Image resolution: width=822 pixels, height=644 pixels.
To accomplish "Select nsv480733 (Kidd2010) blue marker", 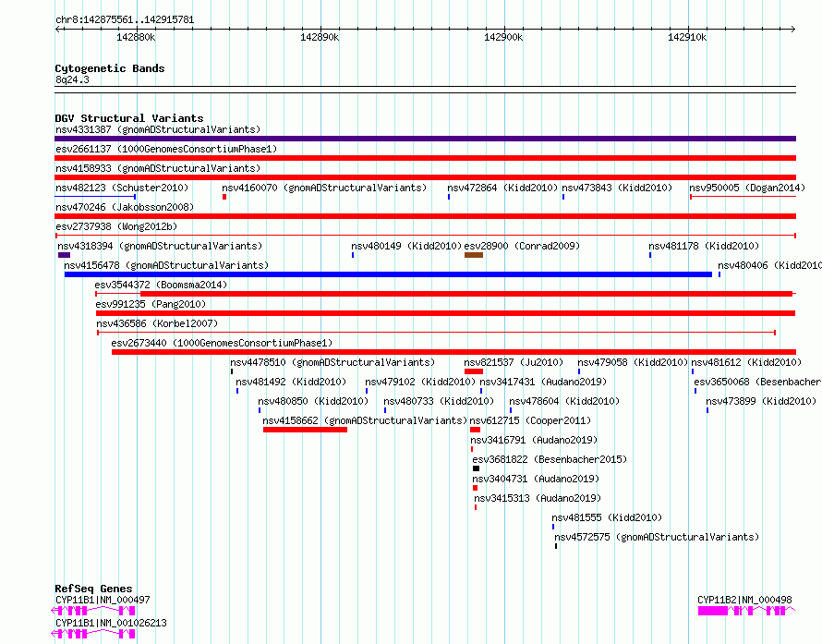I will point(385,410).
